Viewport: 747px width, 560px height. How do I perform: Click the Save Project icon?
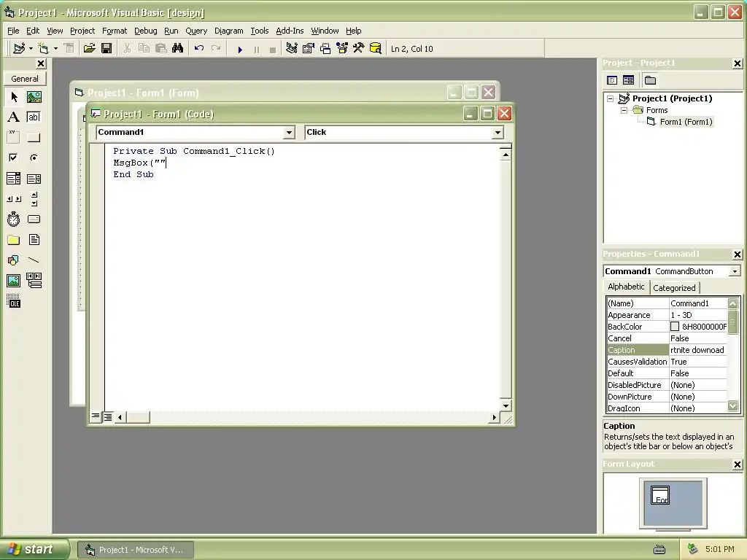click(107, 49)
